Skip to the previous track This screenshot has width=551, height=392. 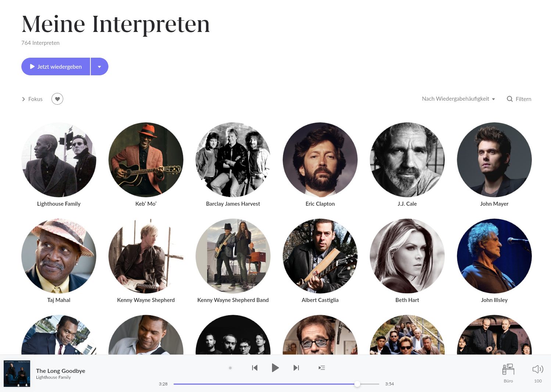tap(255, 368)
